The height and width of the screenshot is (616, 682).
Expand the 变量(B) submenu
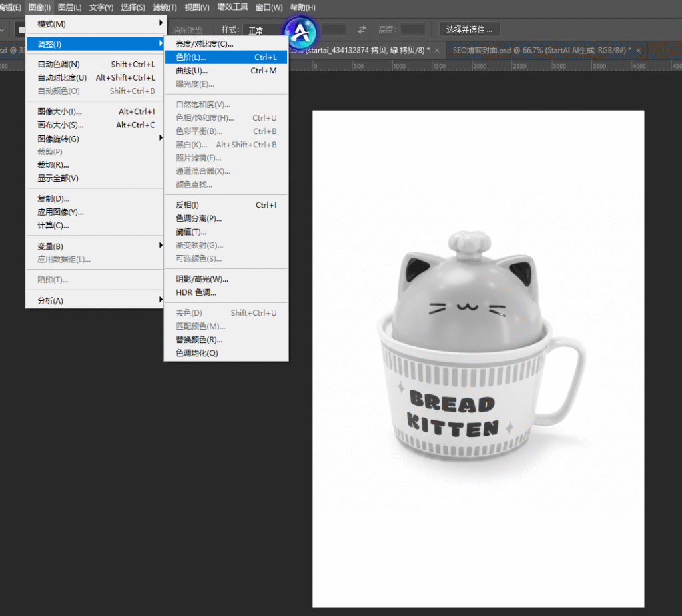95,246
